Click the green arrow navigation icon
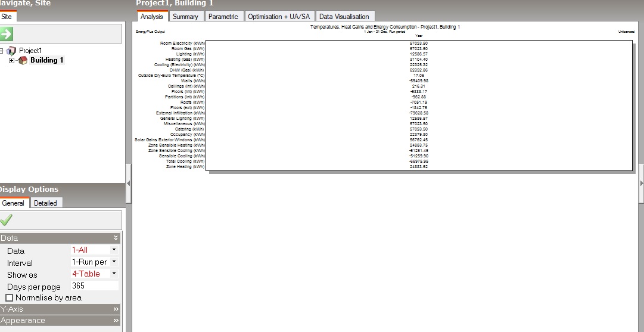The width and height of the screenshot is (644, 332). 6,34
